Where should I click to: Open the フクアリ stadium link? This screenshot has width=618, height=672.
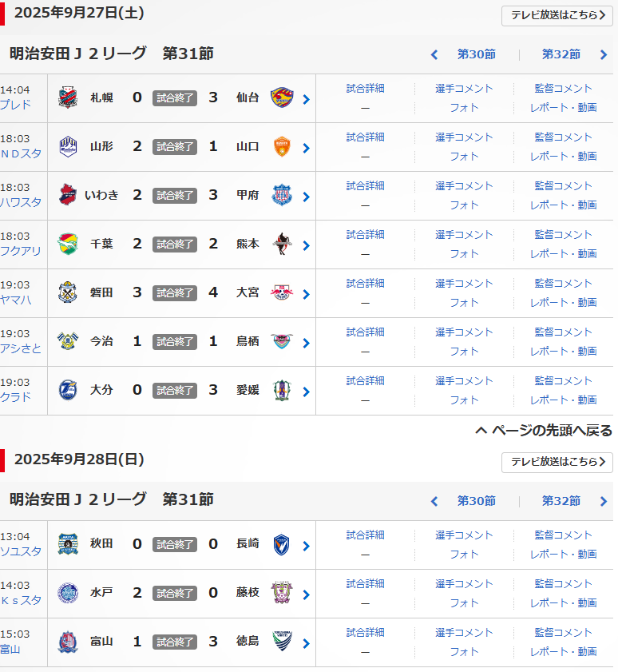pyautogui.click(x=20, y=251)
